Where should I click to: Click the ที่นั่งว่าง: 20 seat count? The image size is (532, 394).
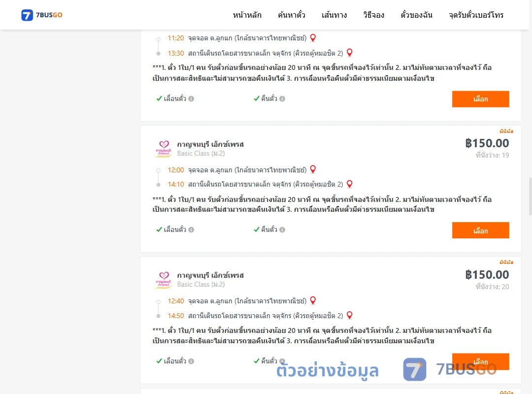[x=492, y=287]
